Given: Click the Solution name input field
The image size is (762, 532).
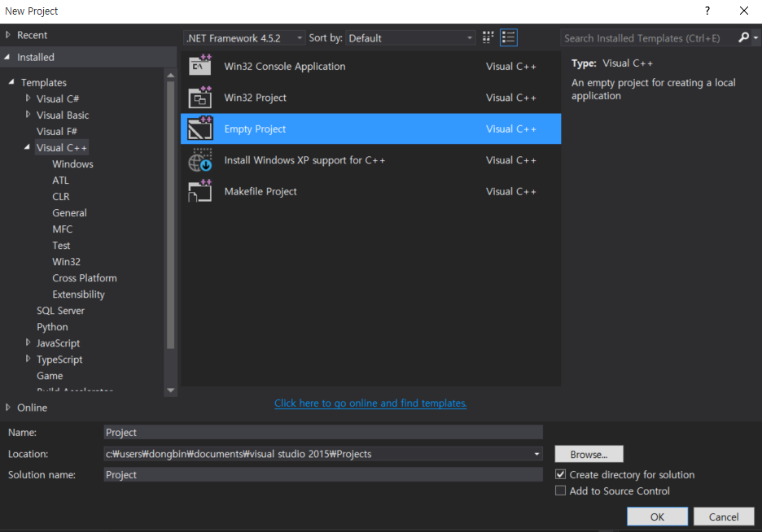Looking at the screenshot, I should [323, 474].
